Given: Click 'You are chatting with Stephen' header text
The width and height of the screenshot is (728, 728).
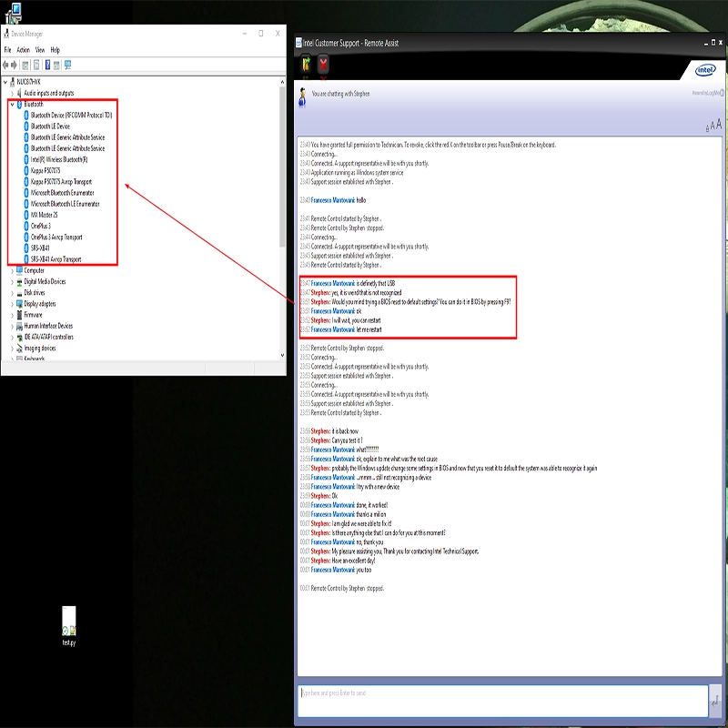Looking at the screenshot, I should [x=340, y=94].
